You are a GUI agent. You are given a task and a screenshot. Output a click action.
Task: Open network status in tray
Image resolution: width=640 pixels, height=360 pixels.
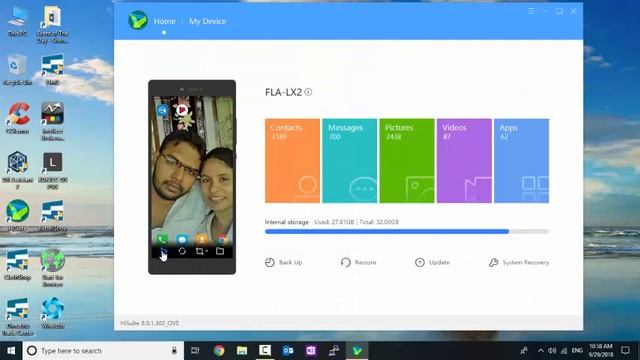click(564, 351)
